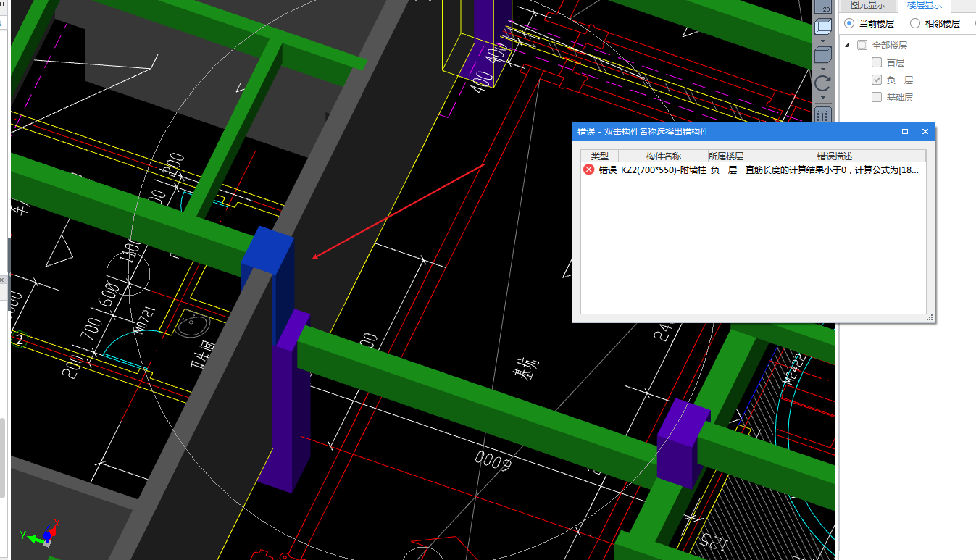976x560 pixels.
Task: Uncheck the 负一层 checkbox
Action: [877, 80]
